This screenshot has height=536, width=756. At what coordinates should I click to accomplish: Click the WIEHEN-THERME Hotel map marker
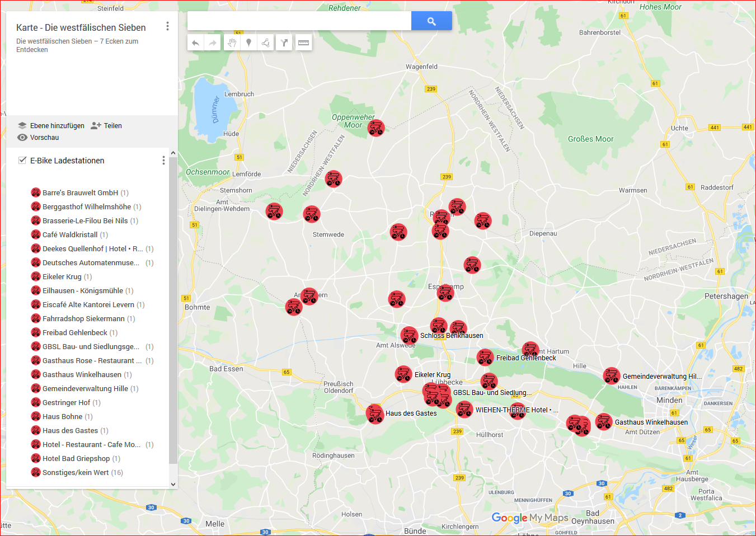coord(464,410)
